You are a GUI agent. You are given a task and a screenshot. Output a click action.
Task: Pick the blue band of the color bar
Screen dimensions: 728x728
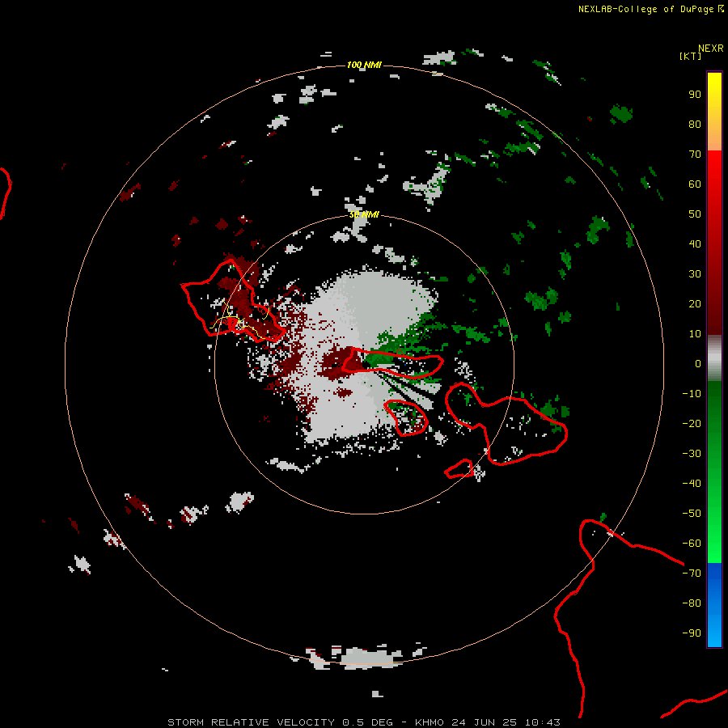tap(714, 605)
